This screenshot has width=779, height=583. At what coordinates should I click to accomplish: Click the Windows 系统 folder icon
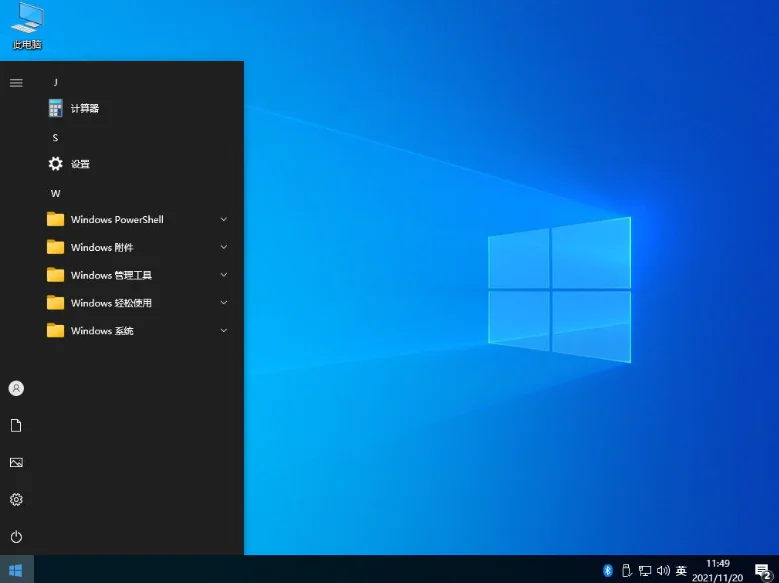(55, 331)
